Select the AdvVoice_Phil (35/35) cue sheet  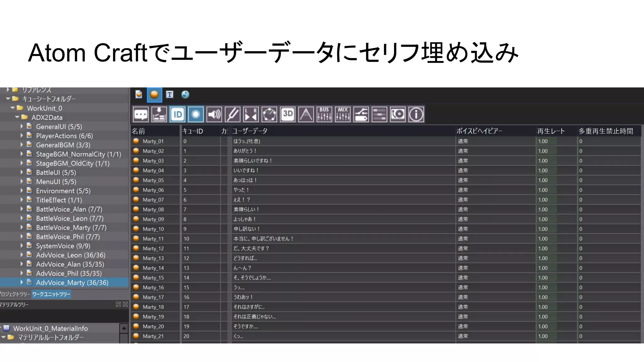[x=69, y=273]
